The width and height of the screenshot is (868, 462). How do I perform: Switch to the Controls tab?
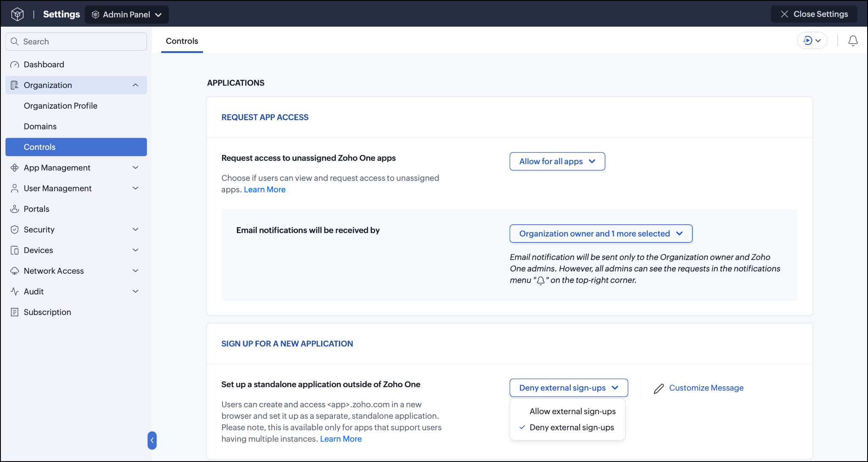[182, 41]
